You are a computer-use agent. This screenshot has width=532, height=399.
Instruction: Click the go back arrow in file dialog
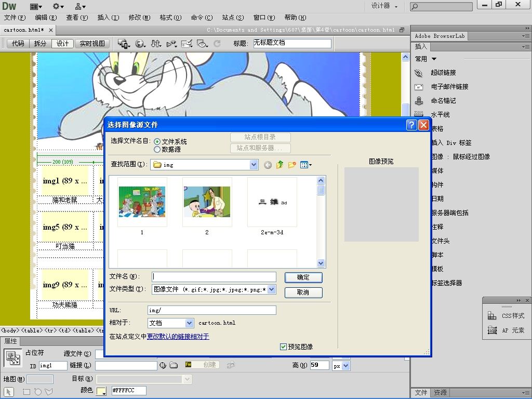(x=268, y=165)
